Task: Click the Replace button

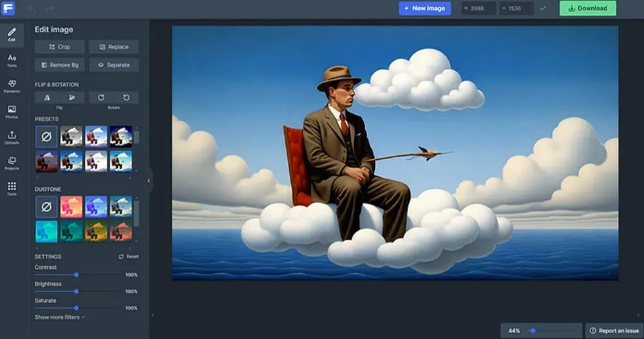Action: tap(114, 47)
